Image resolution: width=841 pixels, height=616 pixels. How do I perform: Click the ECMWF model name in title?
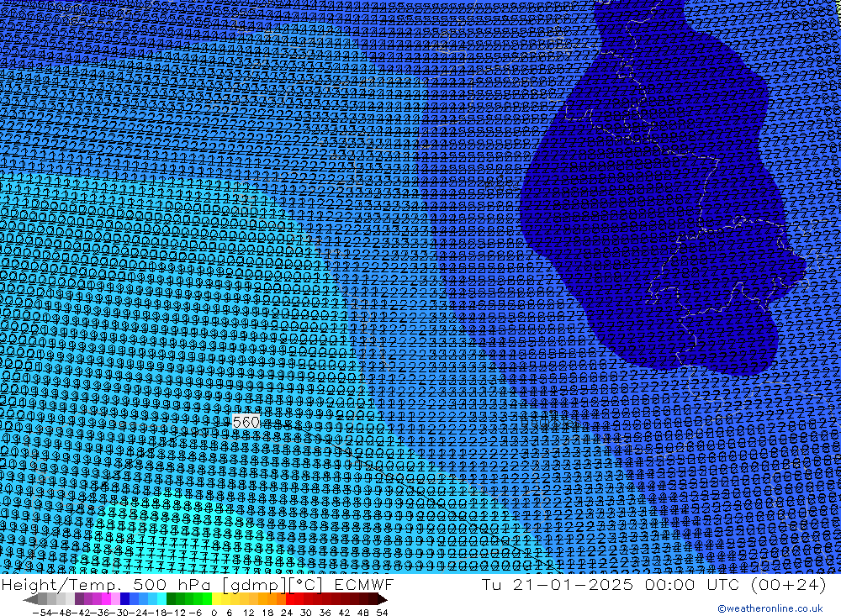[363, 584]
